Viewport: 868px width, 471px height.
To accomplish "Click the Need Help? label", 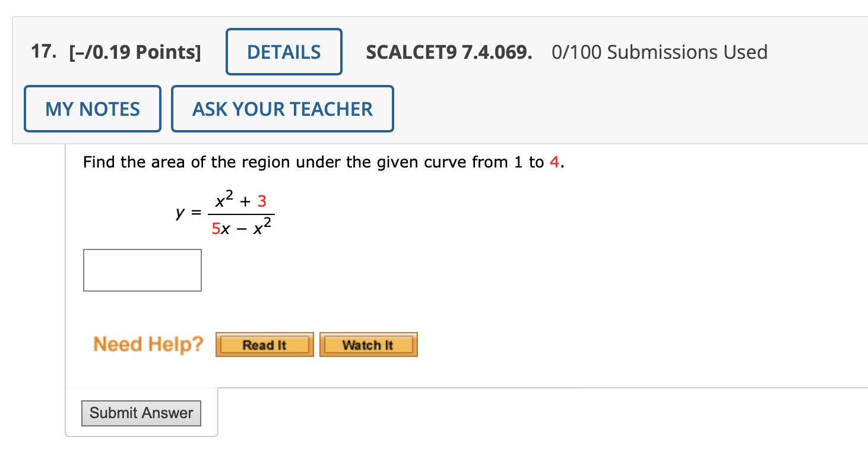I will [x=148, y=344].
